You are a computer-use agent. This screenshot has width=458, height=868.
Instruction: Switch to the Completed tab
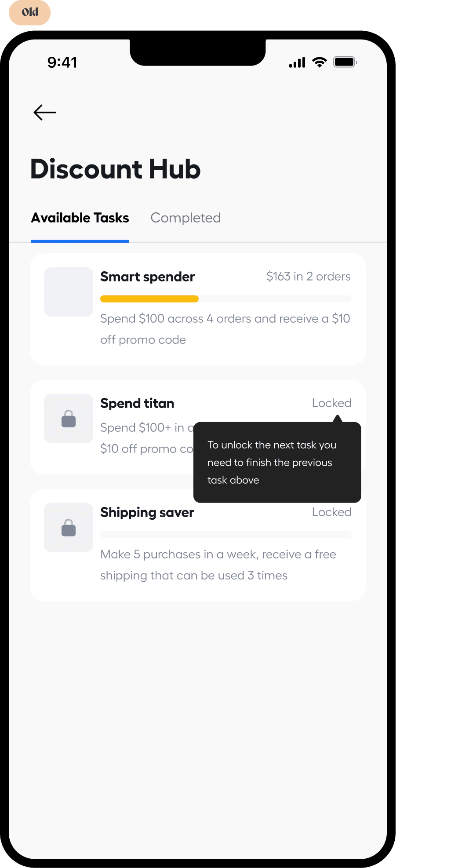(185, 218)
